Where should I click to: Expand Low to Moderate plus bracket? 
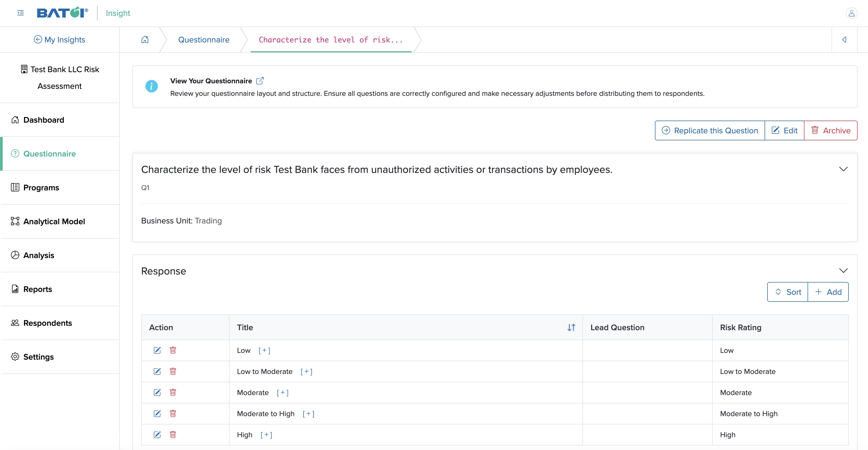pos(306,372)
